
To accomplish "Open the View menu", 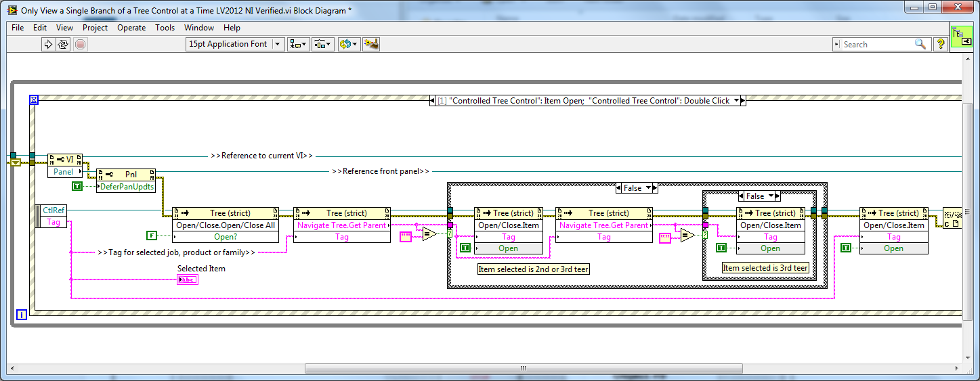I will coord(64,28).
